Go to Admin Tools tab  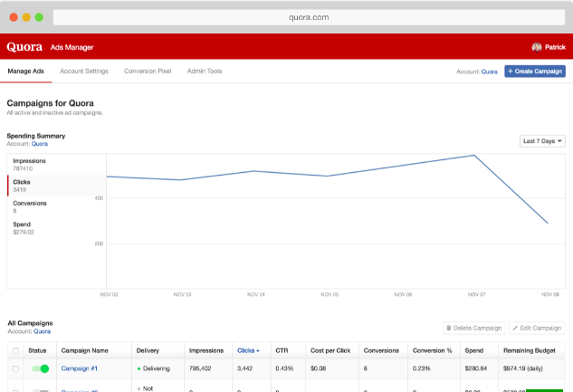click(x=205, y=72)
